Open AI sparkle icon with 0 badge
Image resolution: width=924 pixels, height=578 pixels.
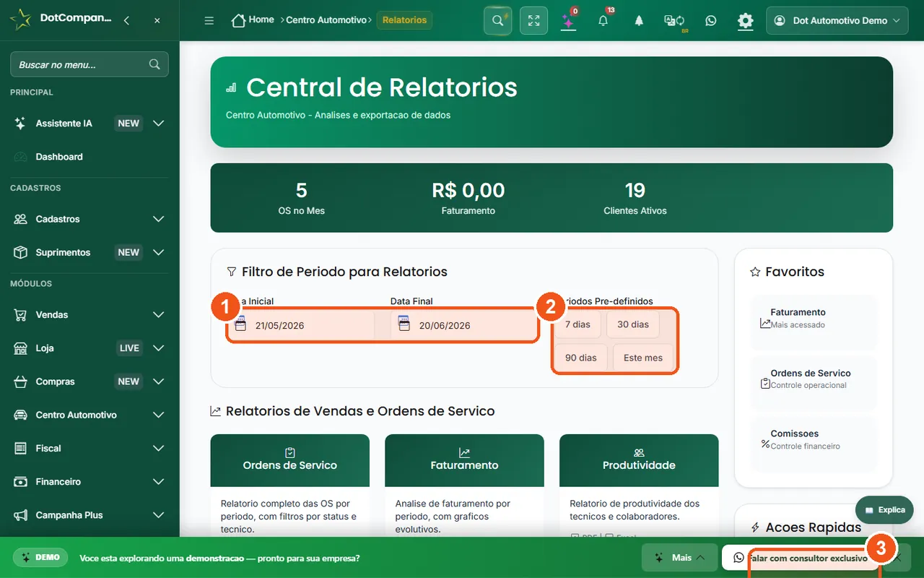pyautogui.click(x=568, y=21)
